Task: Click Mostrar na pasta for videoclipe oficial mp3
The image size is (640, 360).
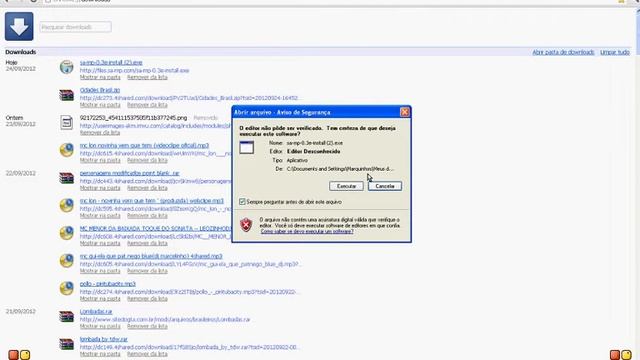Action: (100, 160)
